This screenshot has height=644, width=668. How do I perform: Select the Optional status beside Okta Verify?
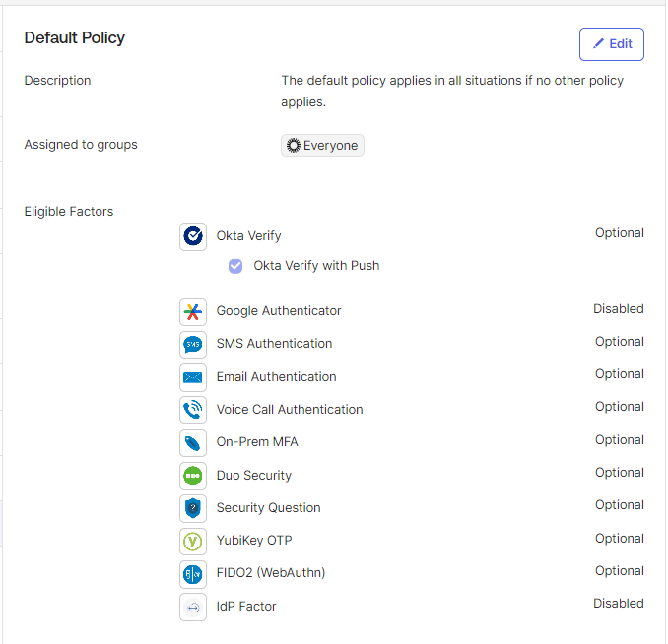tap(619, 233)
